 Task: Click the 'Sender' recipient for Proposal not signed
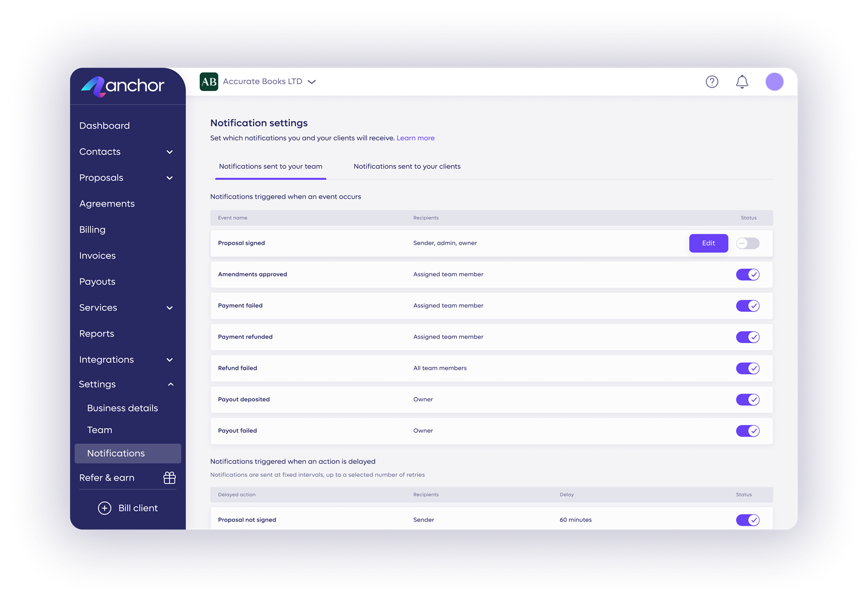pos(423,520)
